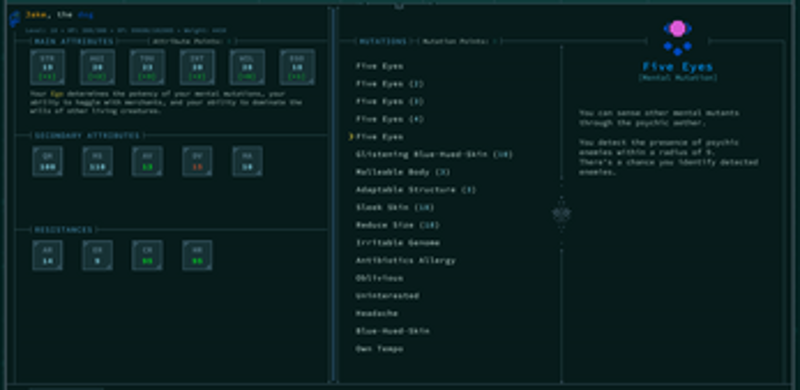Image resolution: width=800 pixels, height=390 pixels.
Task: Click the Main Attributes section header
Action: [74, 41]
